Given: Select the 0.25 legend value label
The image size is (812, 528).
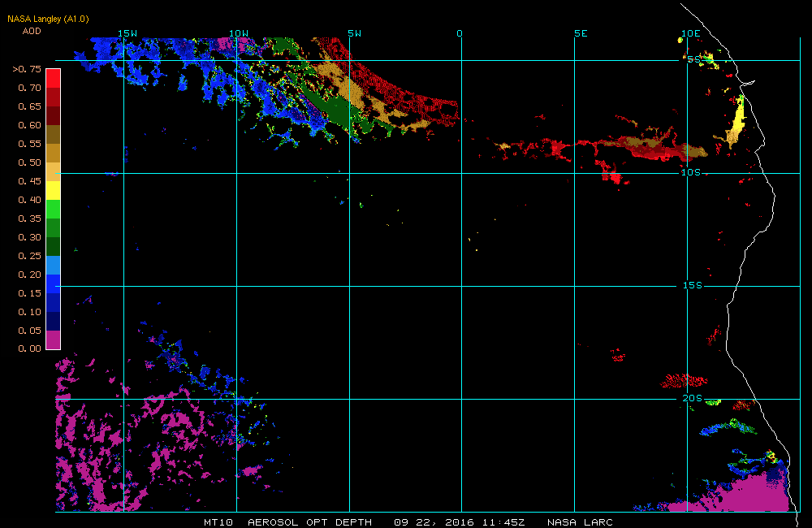Looking at the screenshot, I should [29, 256].
